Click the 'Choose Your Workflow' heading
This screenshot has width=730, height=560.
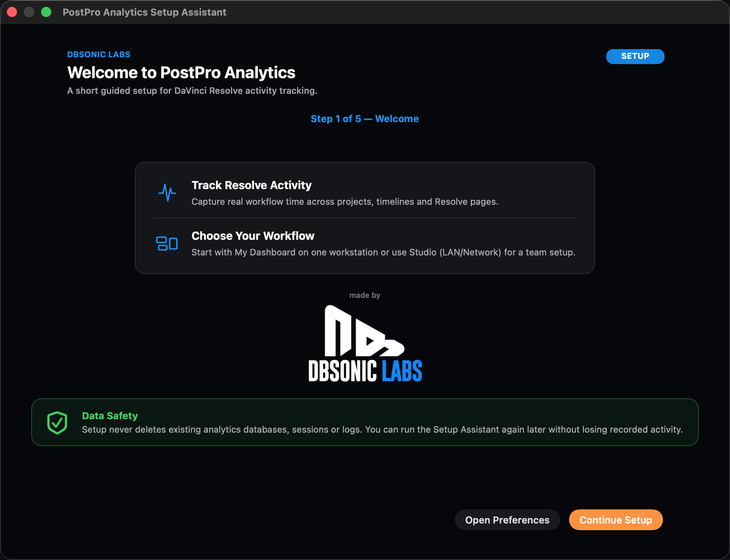[x=253, y=236]
